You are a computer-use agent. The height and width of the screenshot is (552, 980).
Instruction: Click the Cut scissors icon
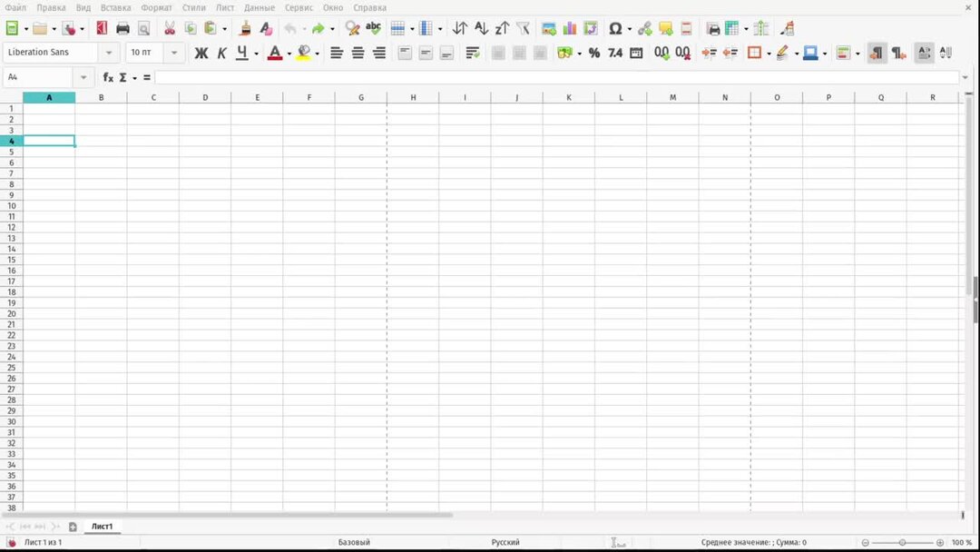click(x=170, y=28)
